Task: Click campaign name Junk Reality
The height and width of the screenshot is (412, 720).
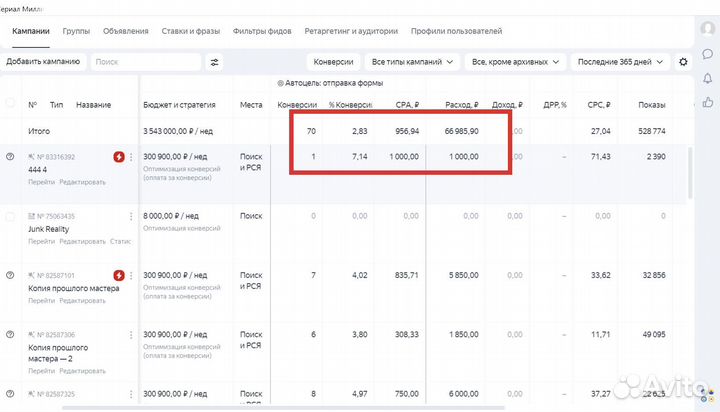Action: point(49,229)
